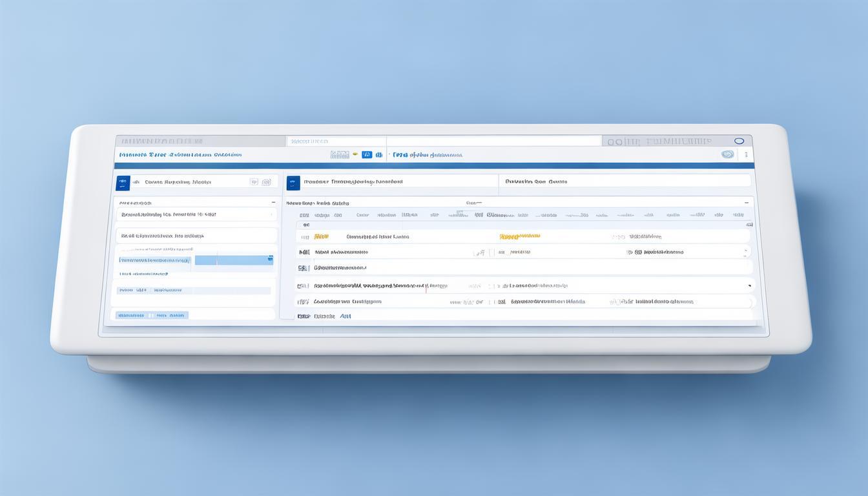
Task: Click the blue progress bar in the sidebar
Action: 234,260
